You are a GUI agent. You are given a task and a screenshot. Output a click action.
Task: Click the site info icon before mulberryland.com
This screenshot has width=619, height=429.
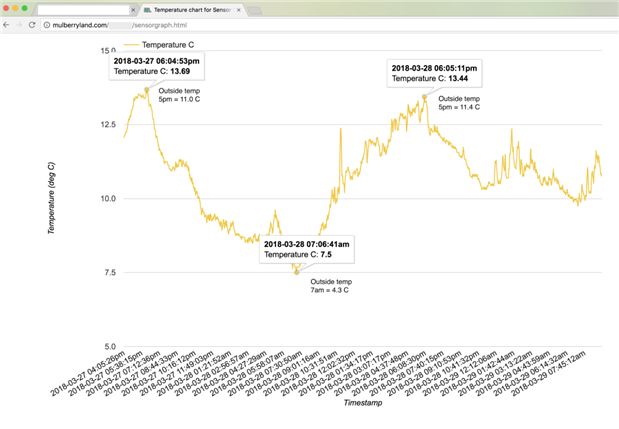[46, 24]
